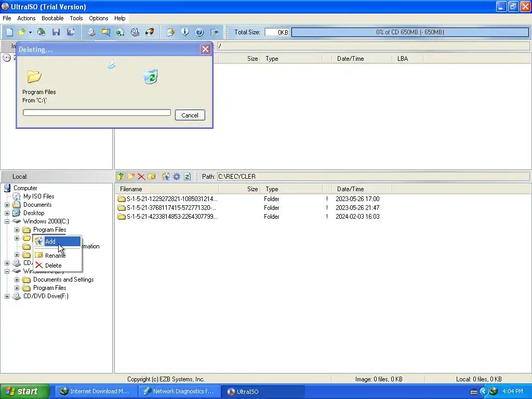Screen dimensions: 532x399
Task: Click the Open CD/DVD toolbar icon
Action: 42,32
